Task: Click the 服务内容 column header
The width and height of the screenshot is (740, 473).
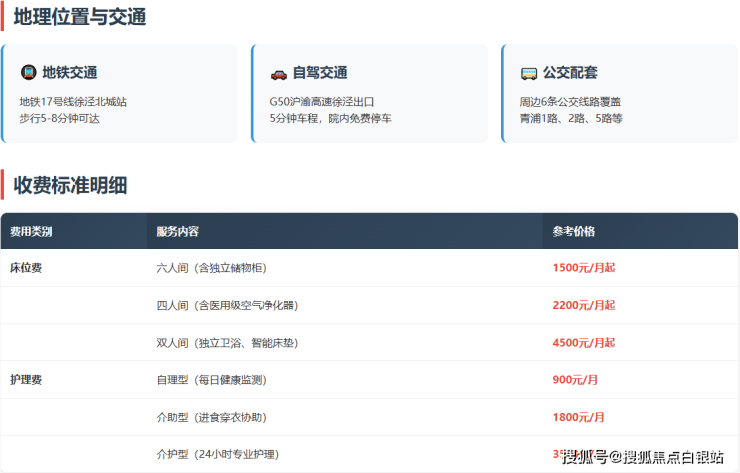Action: point(178,231)
